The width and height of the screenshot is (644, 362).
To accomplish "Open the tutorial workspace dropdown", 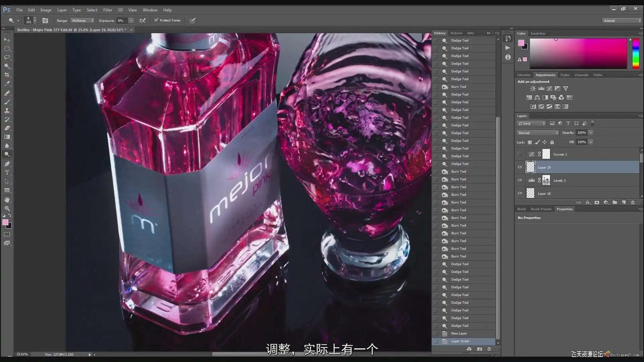I will 622,21.
